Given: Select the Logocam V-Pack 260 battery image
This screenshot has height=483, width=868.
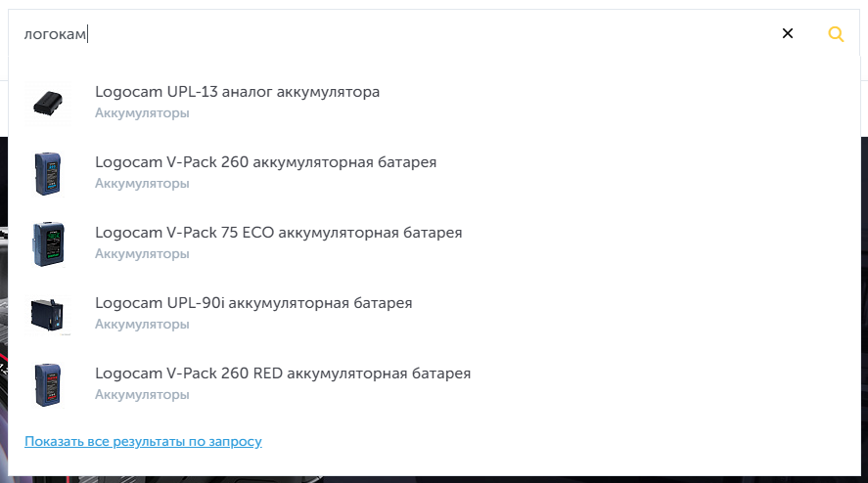Looking at the screenshot, I should point(47,172).
